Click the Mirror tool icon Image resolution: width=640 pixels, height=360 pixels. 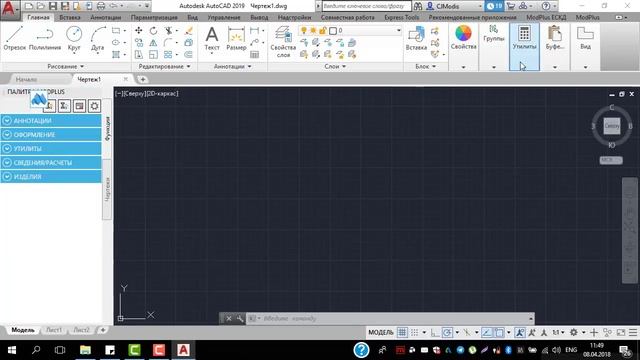coord(153,42)
